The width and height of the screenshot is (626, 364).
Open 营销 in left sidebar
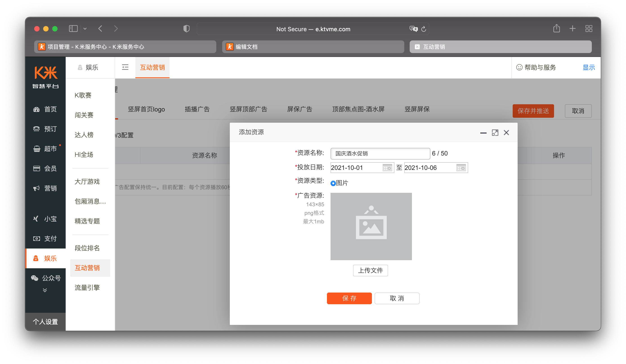click(x=45, y=189)
